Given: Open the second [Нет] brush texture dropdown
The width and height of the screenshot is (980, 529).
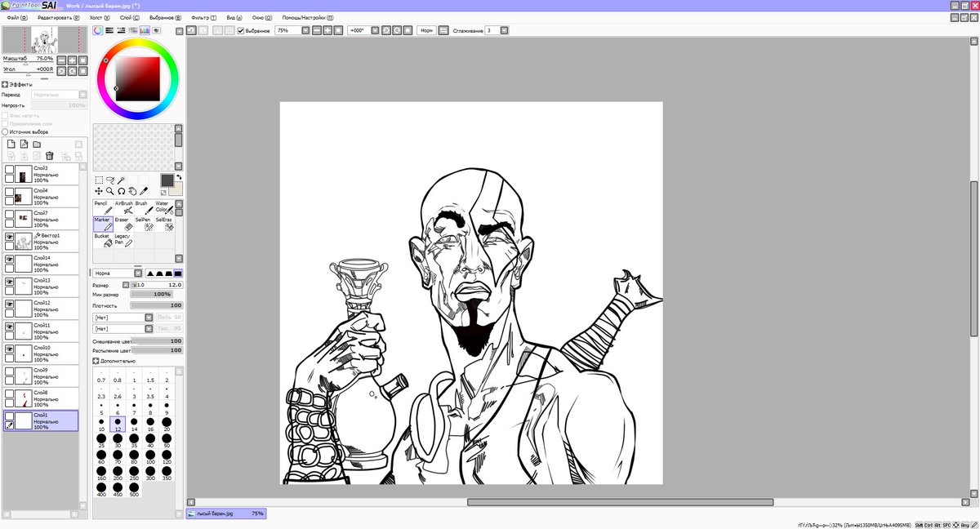Looking at the screenshot, I should coord(149,328).
